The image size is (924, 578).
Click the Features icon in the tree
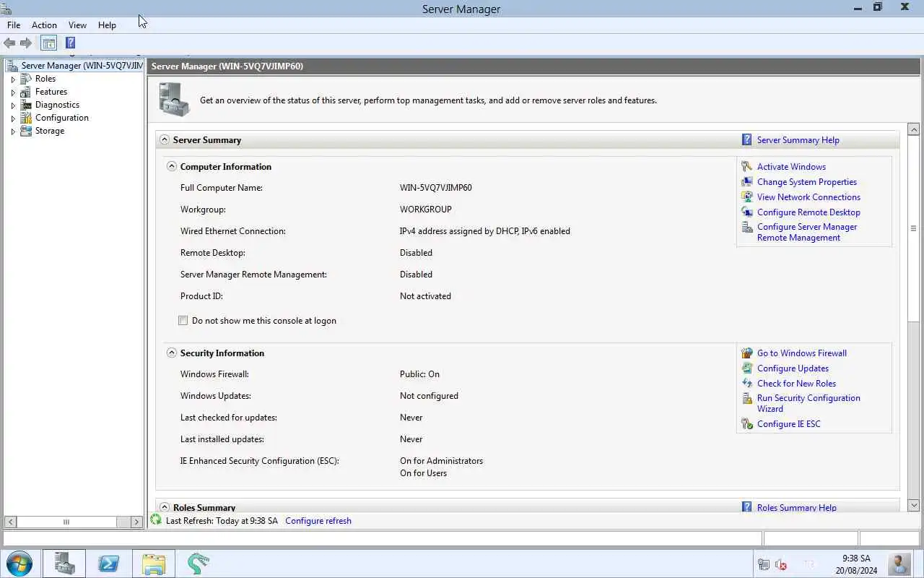(x=26, y=92)
